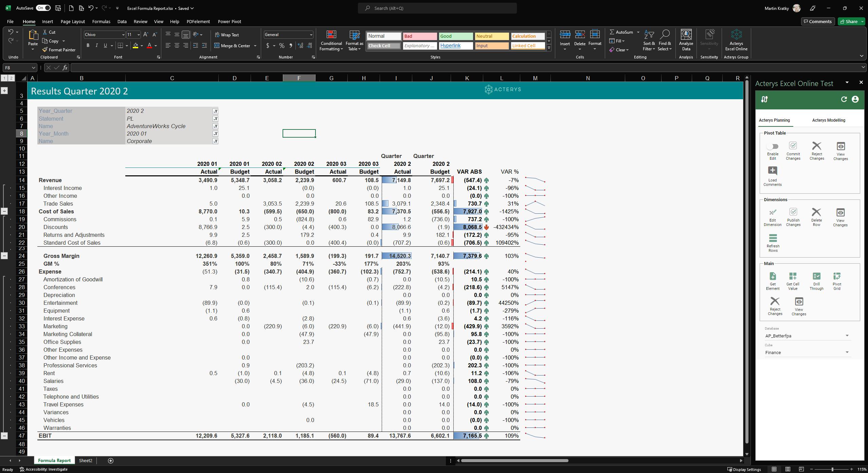Open the Pivot Grid tool
This screenshot has height=473, width=868.
(836, 277)
